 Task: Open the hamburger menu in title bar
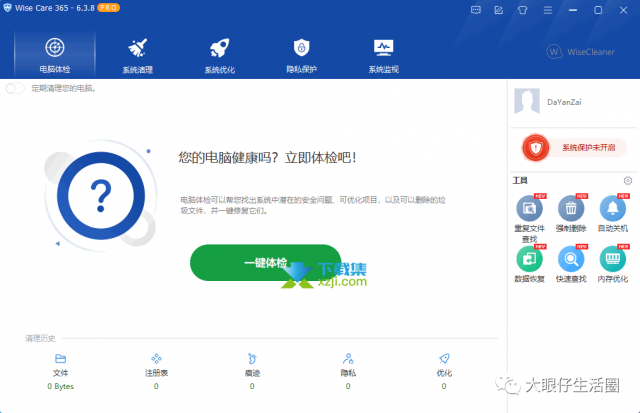pos(548,10)
